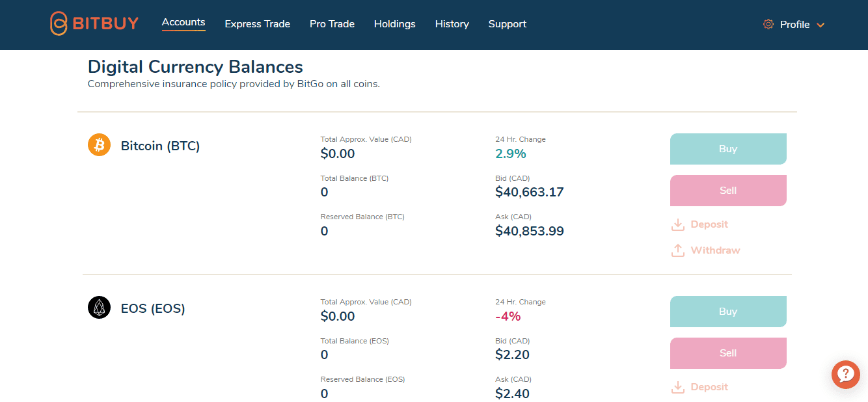Click the EOS Reserved Balance value 0
The width and height of the screenshot is (868, 402).
point(325,394)
